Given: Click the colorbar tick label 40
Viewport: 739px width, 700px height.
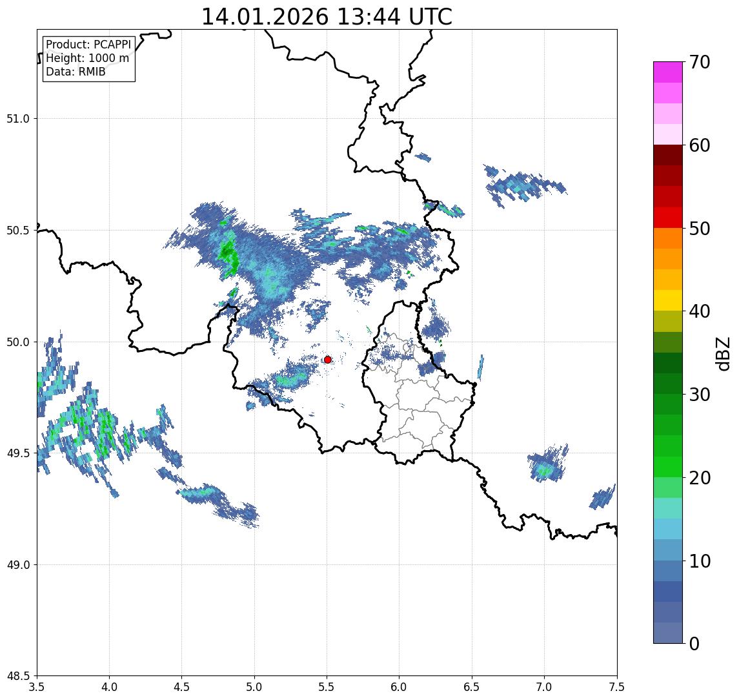Looking at the screenshot, I should pyautogui.click(x=700, y=311).
